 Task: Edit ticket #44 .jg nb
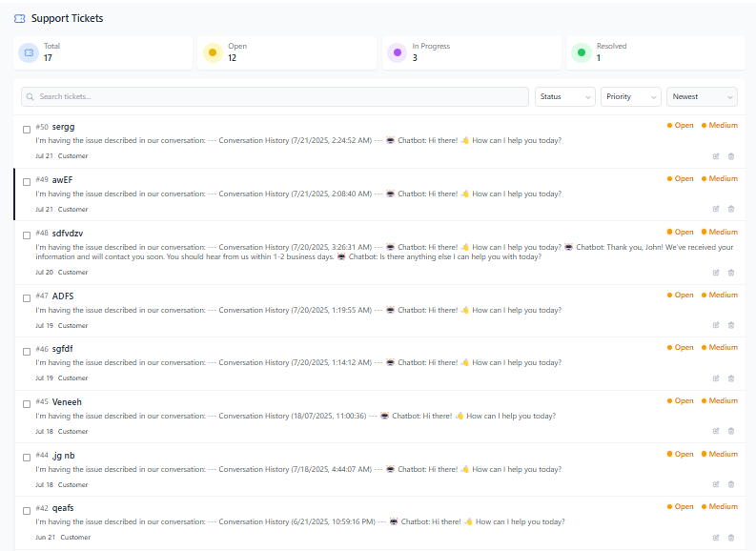point(716,484)
